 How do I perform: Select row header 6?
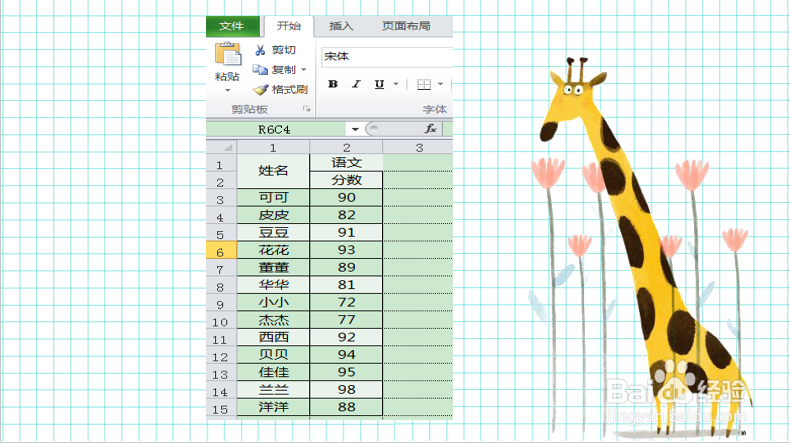click(221, 250)
